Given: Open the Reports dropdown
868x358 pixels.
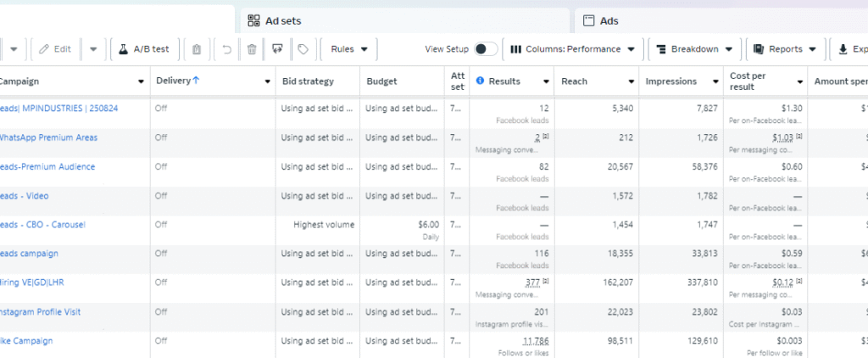Looking at the screenshot, I should point(784,49).
